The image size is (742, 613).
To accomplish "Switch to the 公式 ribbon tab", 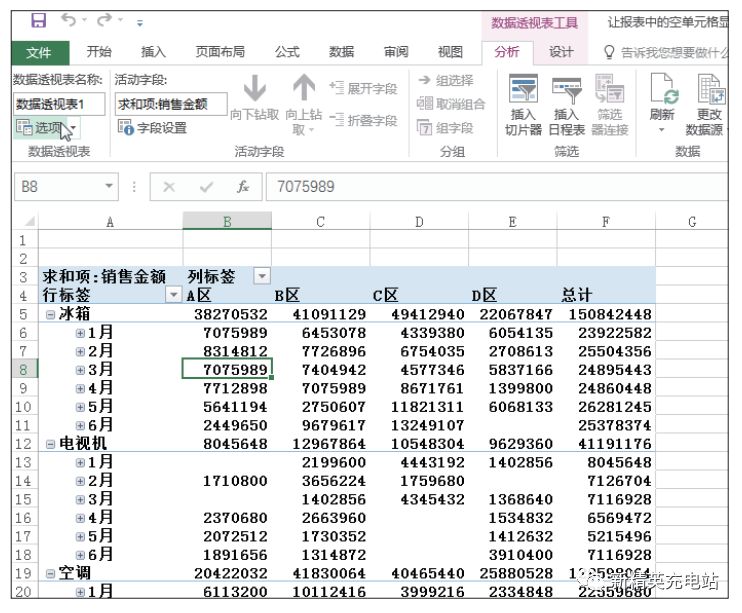I will 287,52.
